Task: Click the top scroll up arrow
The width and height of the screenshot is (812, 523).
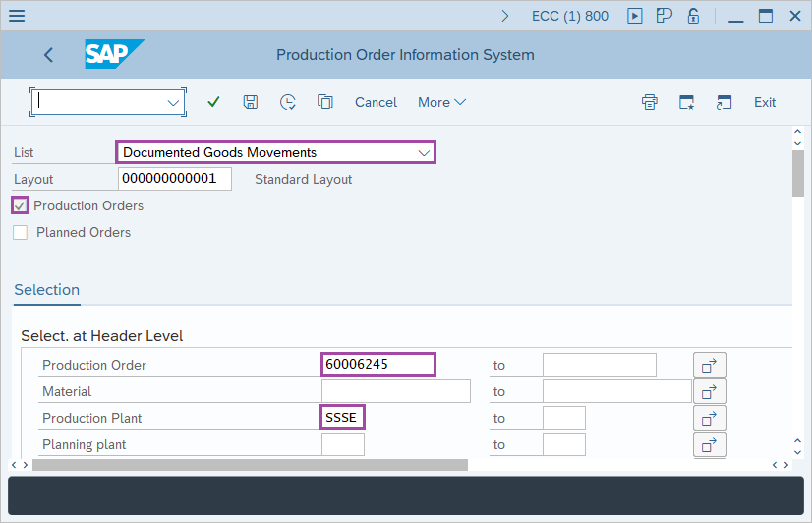Action: pyautogui.click(x=797, y=132)
